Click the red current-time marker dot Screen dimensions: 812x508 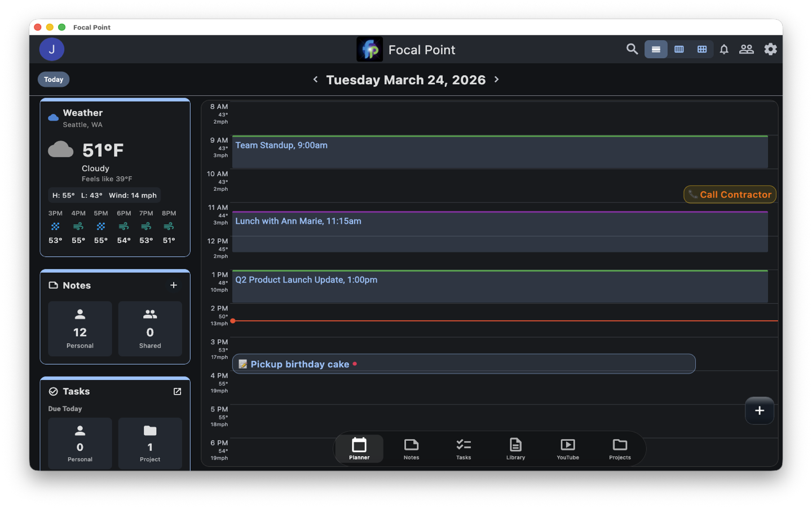[233, 321]
